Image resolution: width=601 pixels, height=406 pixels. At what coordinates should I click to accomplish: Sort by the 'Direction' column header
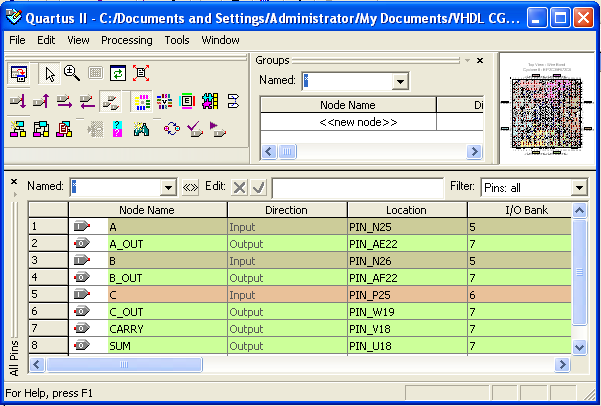click(287, 210)
